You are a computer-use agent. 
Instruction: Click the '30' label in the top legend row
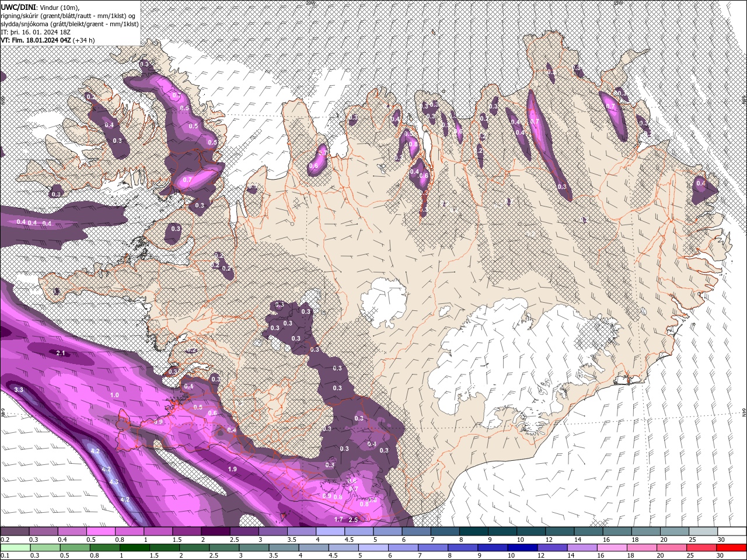tap(721, 540)
